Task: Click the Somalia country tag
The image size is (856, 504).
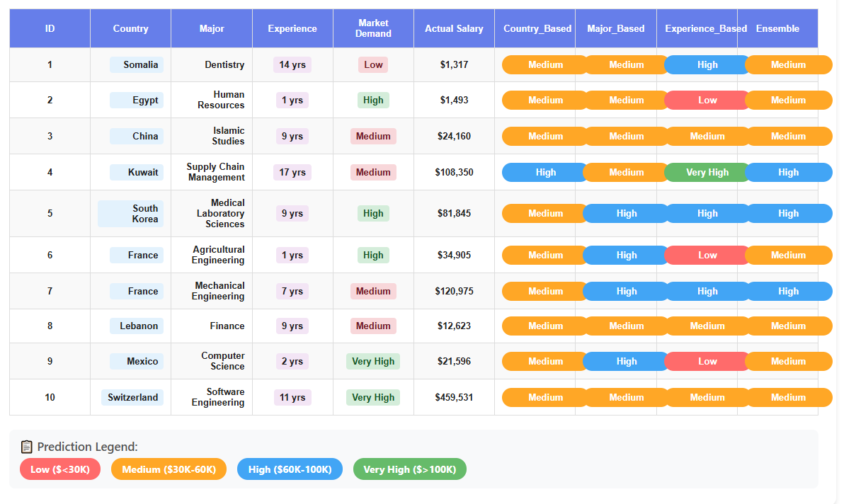Action: click(137, 65)
